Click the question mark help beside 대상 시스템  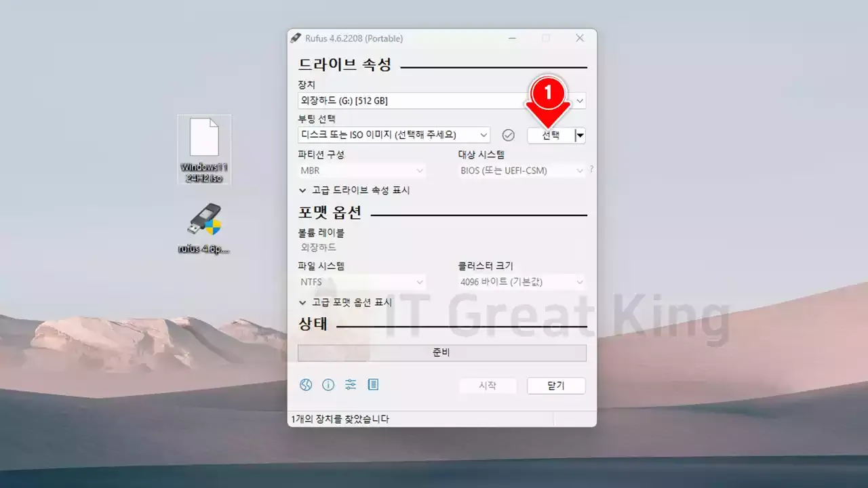tap(591, 169)
